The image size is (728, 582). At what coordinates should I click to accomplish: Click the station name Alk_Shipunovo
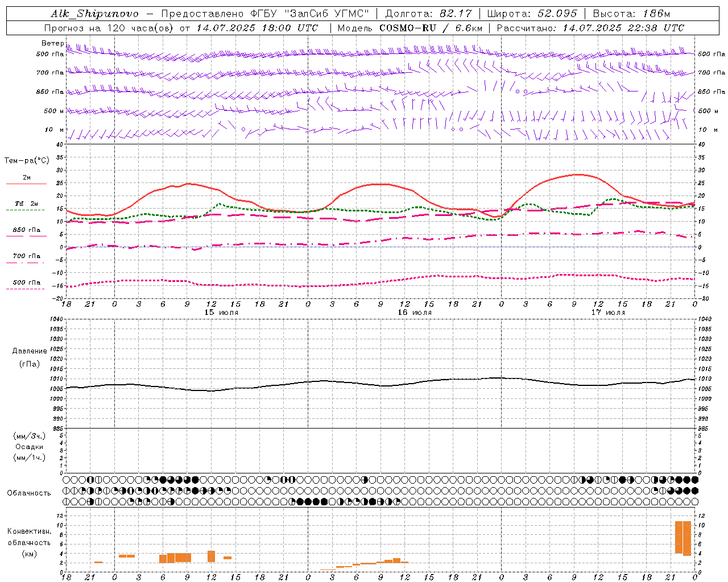tap(95, 14)
